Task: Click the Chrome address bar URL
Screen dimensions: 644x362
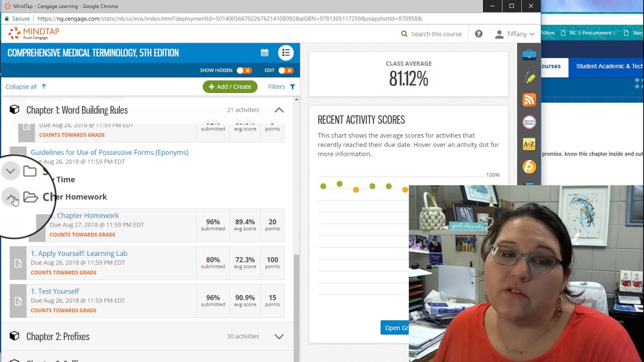Action: (229, 19)
